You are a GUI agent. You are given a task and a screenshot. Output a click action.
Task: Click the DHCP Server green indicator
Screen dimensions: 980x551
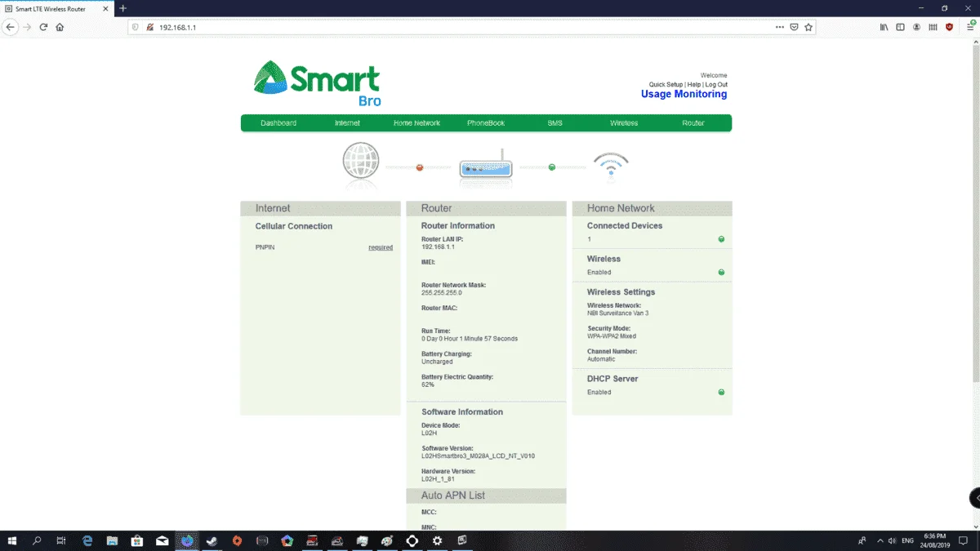(721, 392)
